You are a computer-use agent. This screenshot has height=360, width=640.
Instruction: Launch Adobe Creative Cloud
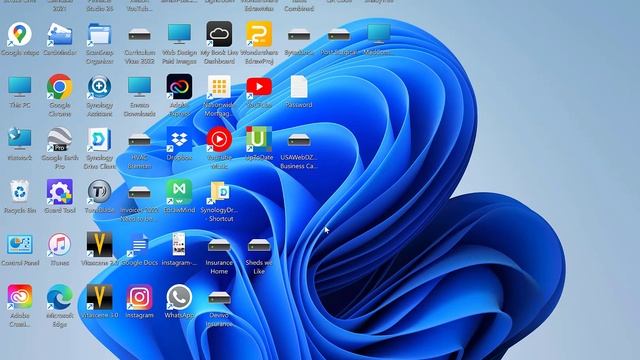(x=20, y=296)
